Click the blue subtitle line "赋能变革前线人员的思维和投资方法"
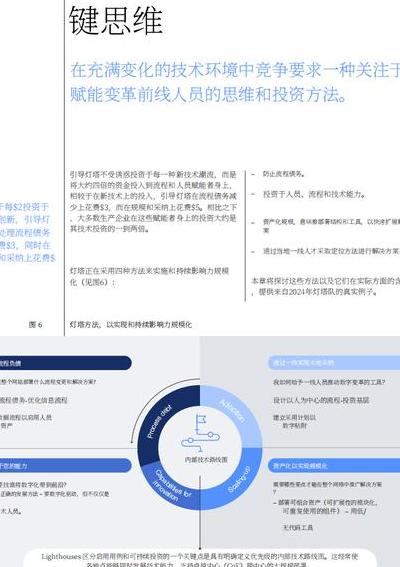400x567 pixels. (209, 95)
